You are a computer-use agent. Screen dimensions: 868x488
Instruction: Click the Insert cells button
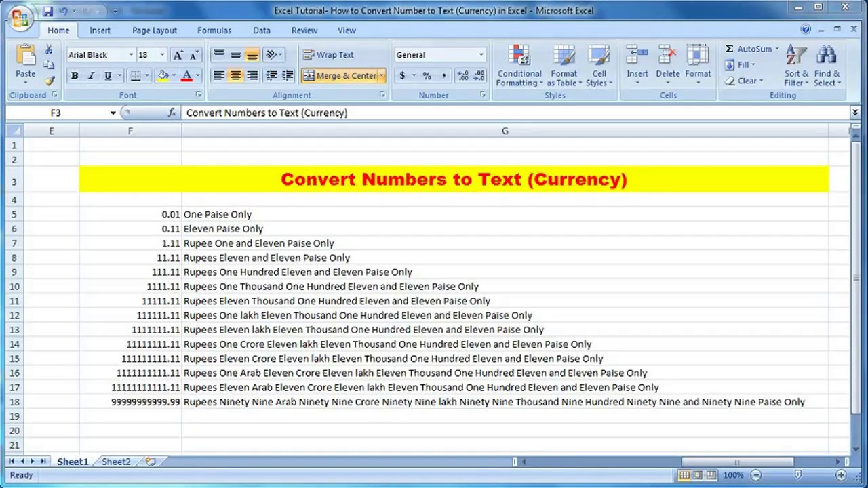tap(637, 66)
